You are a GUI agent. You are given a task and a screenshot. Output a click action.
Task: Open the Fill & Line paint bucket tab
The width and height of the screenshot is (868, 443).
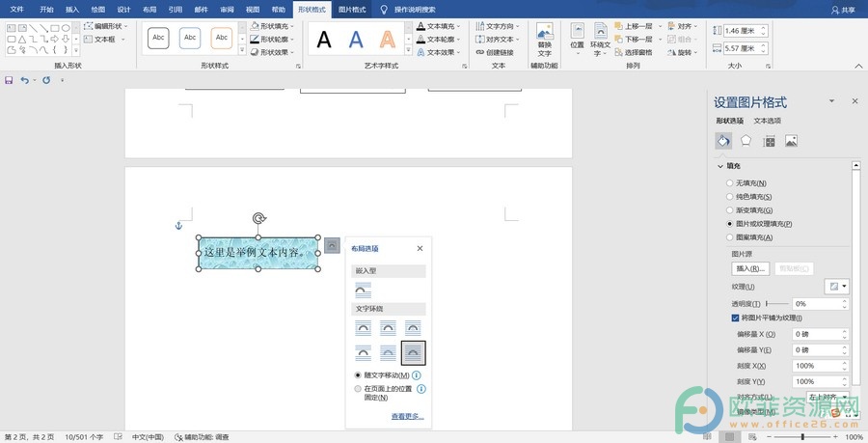723,141
